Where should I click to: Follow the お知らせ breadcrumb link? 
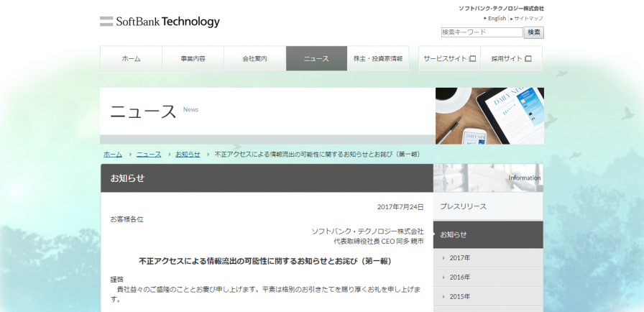click(188, 155)
